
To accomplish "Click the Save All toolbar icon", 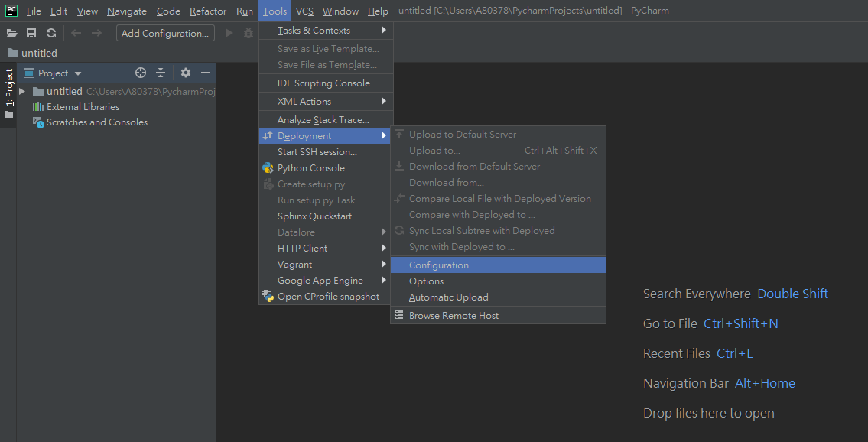I will pyautogui.click(x=31, y=33).
